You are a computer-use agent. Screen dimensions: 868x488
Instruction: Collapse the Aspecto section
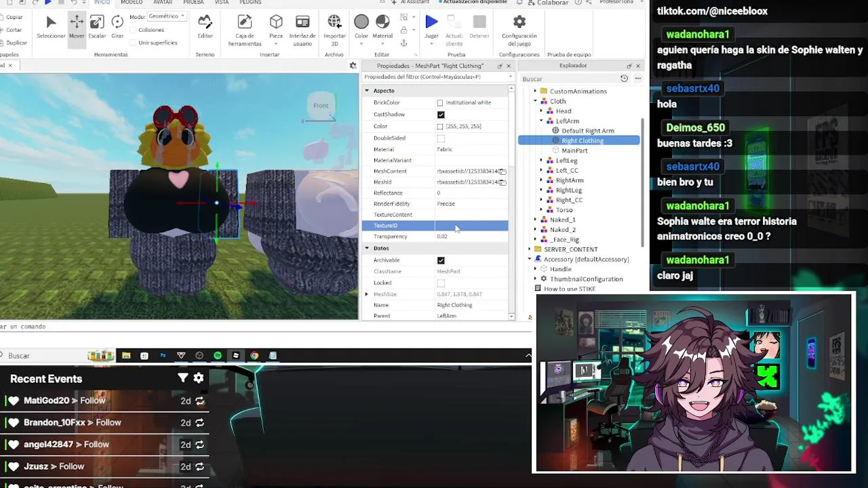pyautogui.click(x=367, y=91)
